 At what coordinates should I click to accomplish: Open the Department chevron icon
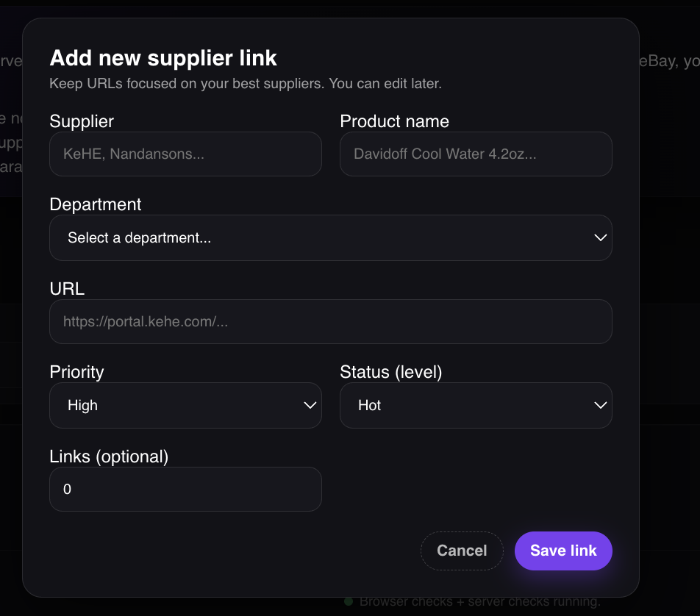point(600,237)
